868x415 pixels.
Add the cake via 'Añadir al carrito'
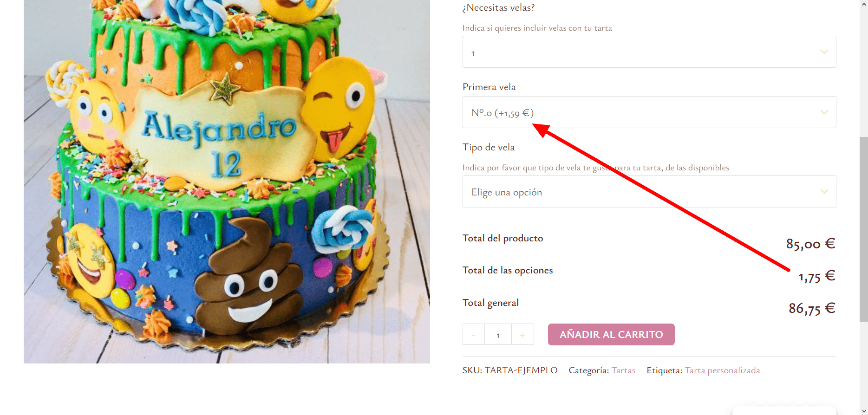click(x=611, y=335)
